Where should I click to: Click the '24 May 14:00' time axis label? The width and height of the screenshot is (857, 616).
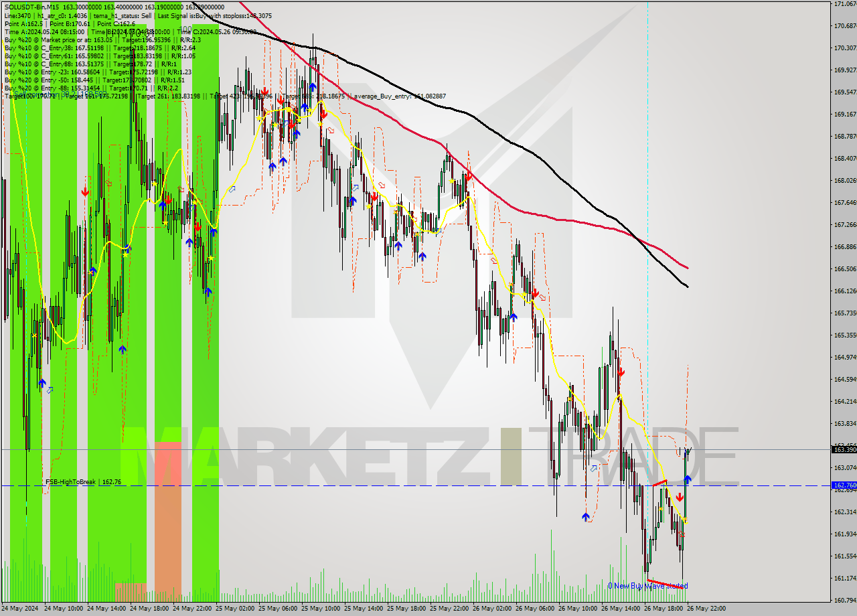click(x=108, y=609)
